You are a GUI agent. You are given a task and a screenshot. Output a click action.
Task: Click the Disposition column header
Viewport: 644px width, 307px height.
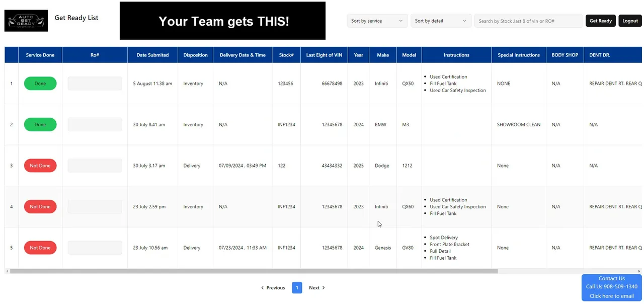tap(195, 55)
